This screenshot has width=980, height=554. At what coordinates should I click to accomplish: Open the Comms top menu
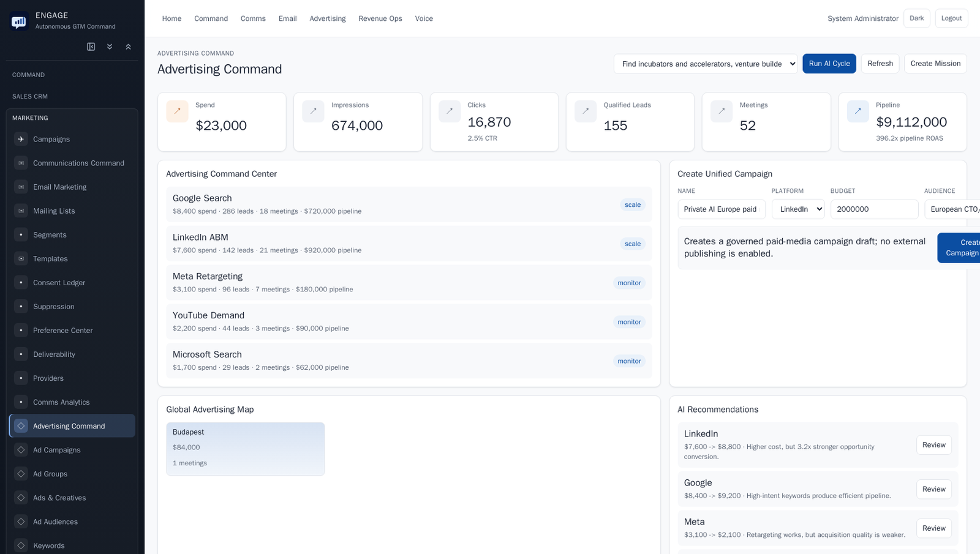point(253,18)
